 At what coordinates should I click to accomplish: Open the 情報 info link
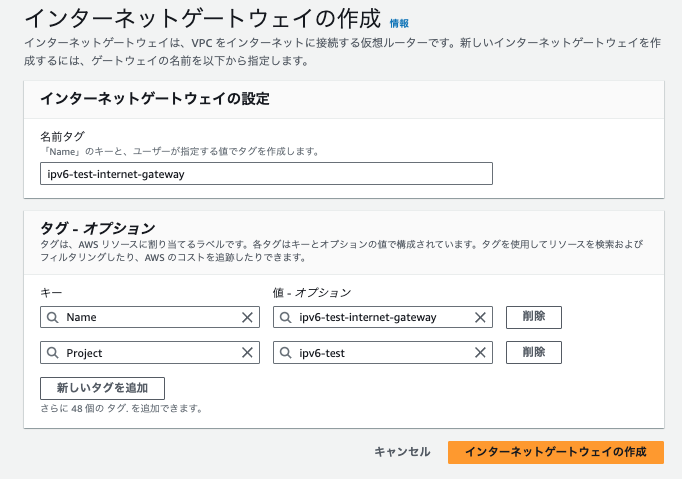pos(399,23)
